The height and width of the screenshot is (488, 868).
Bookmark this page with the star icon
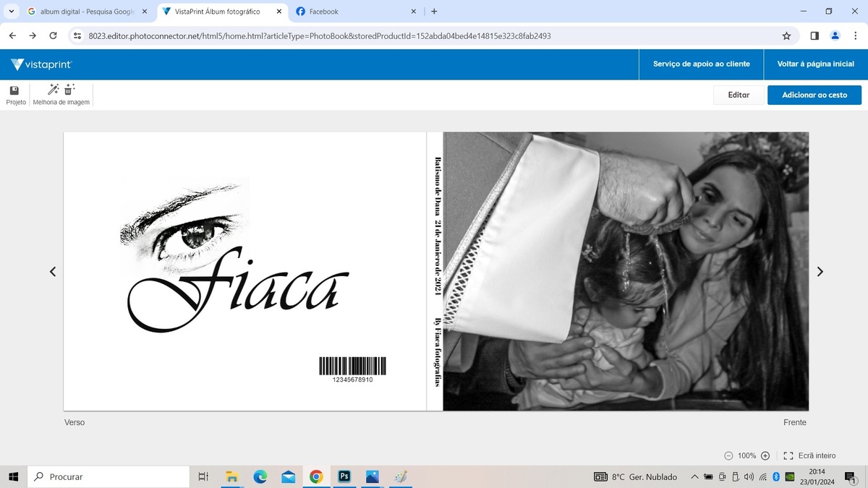[x=786, y=35]
